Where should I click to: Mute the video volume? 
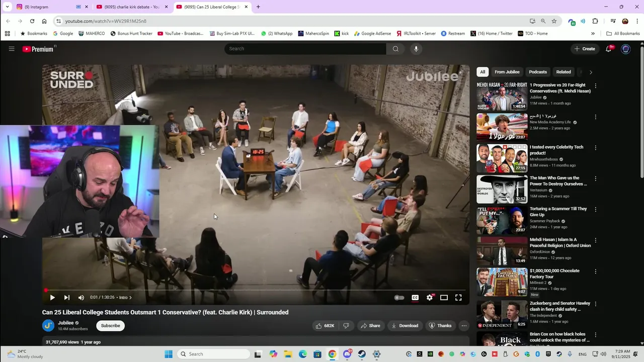[x=82, y=298]
